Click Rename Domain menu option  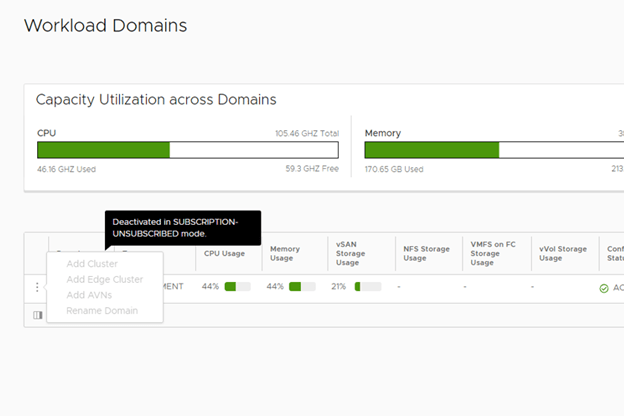pos(101,311)
